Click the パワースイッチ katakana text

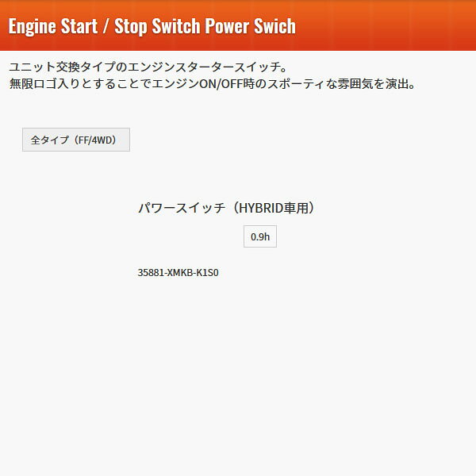click(x=182, y=208)
